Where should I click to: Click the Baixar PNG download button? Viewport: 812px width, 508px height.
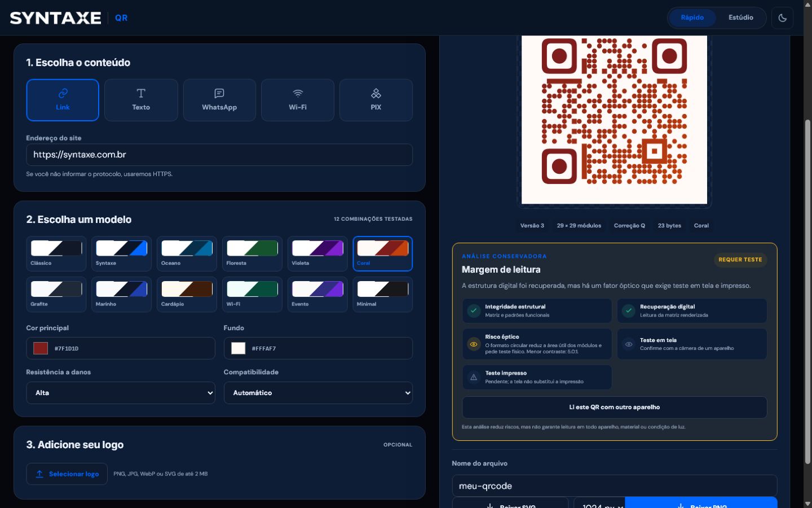tap(701, 503)
